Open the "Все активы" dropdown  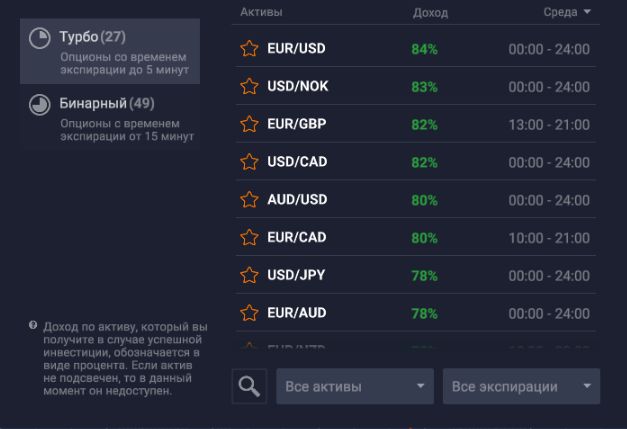coord(355,386)
